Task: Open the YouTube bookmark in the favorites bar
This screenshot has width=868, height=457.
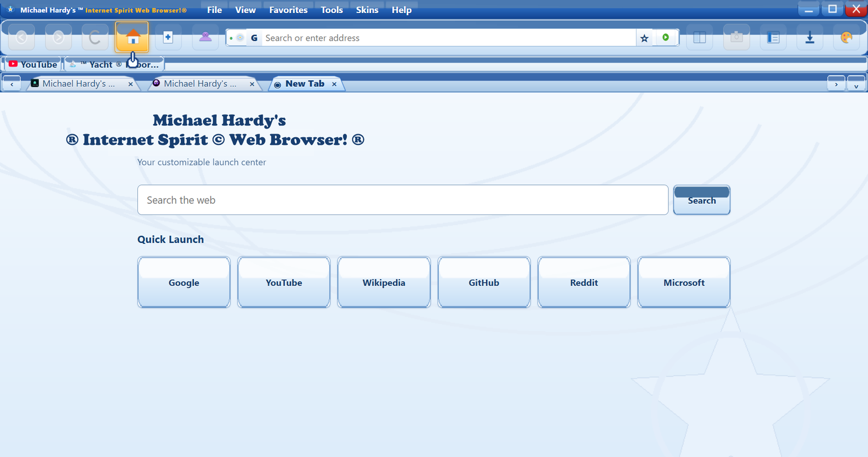Action: (x=33, y=65)
